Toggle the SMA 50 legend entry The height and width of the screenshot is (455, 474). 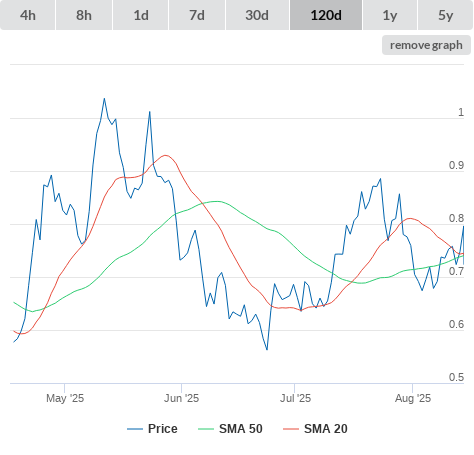coord(230,429)
